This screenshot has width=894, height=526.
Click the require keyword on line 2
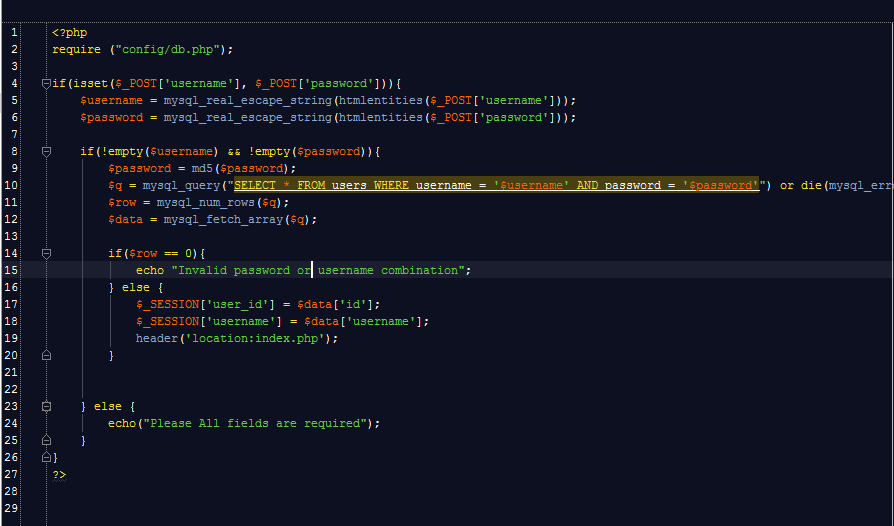coord(76,50)
